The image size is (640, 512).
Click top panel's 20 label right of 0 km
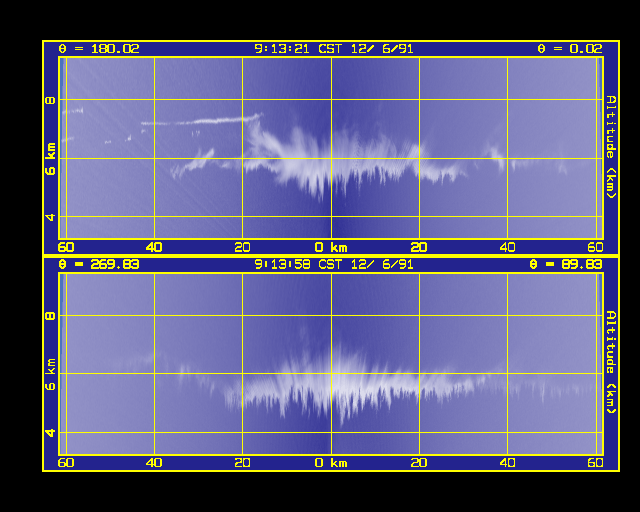tap(419, 247)
